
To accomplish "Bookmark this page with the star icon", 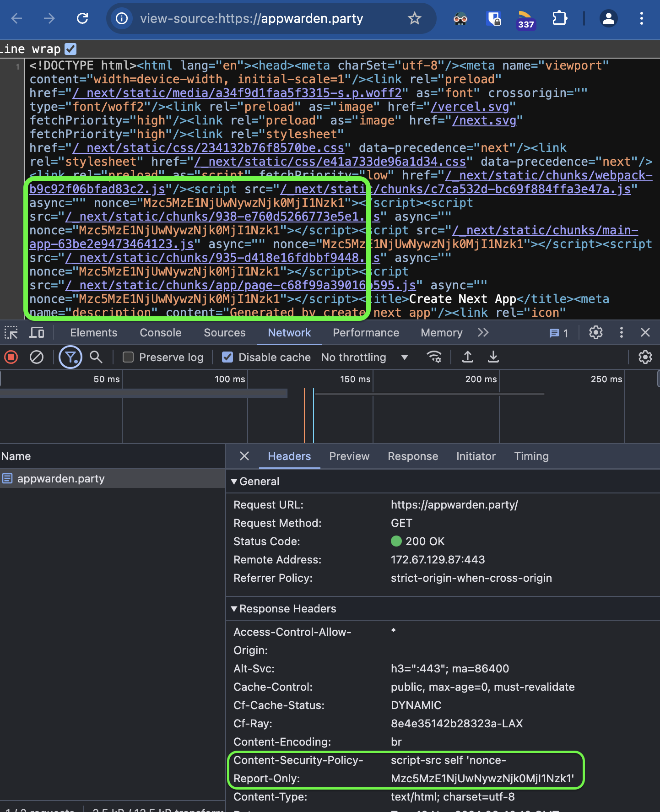I will pos(415,18).
